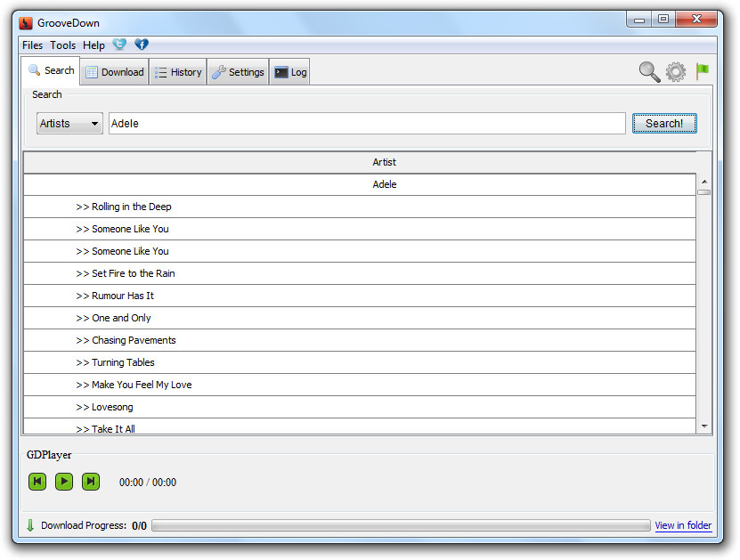
Task: Select the Chasing Pavements song
Action: click(360, 340)
